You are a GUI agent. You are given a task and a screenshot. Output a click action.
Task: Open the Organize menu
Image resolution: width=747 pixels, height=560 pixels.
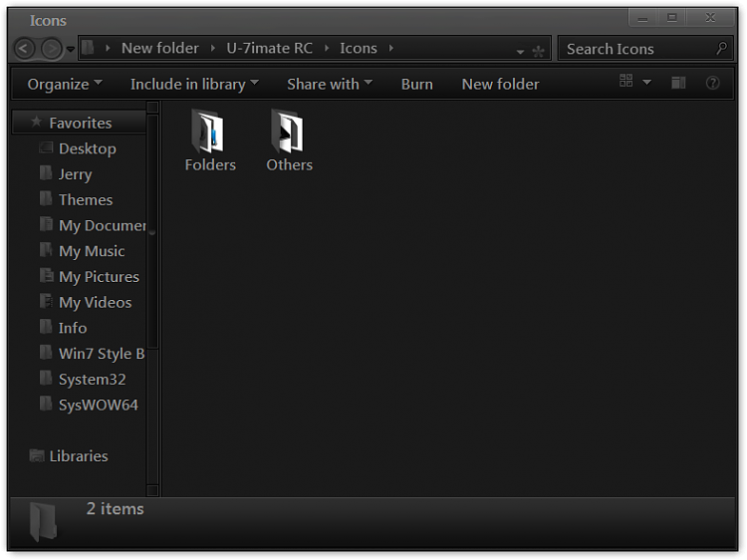pos(65,84)
